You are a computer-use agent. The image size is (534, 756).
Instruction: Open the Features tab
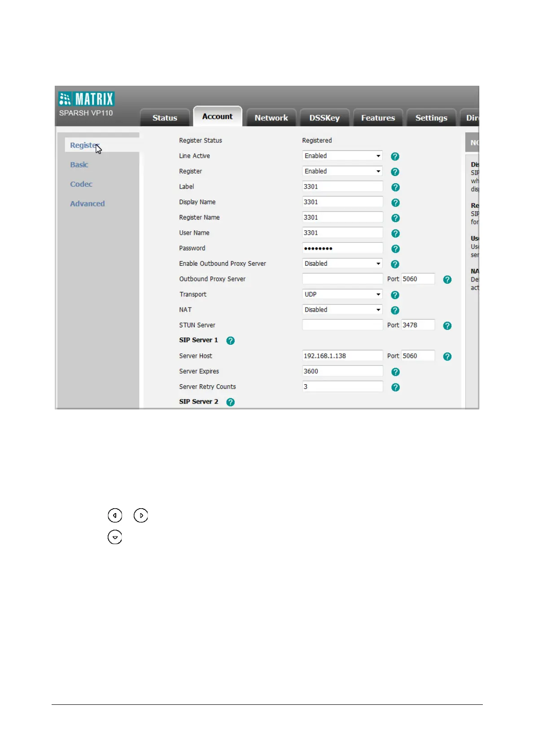[378, 118]
